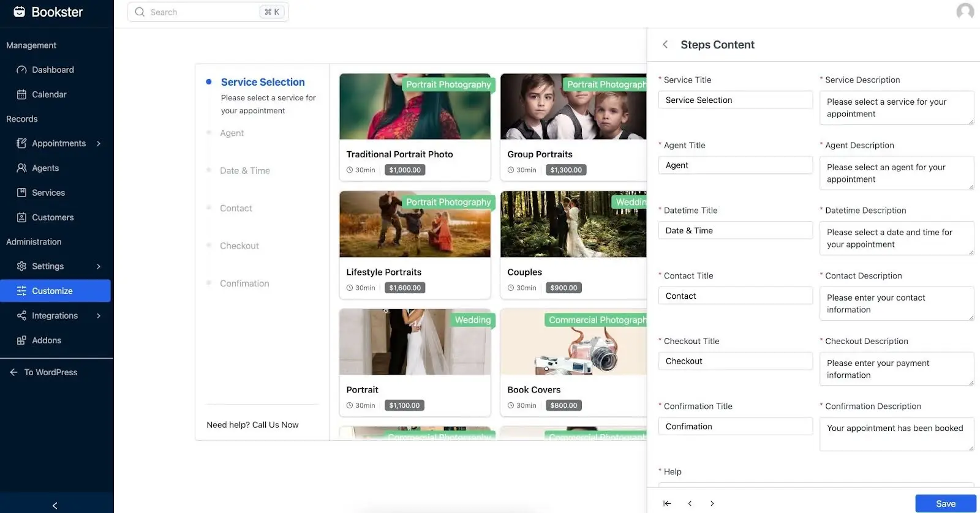Click the Addons icon
The width and height of the screenshot is (980, 513).
click(21, 340)
